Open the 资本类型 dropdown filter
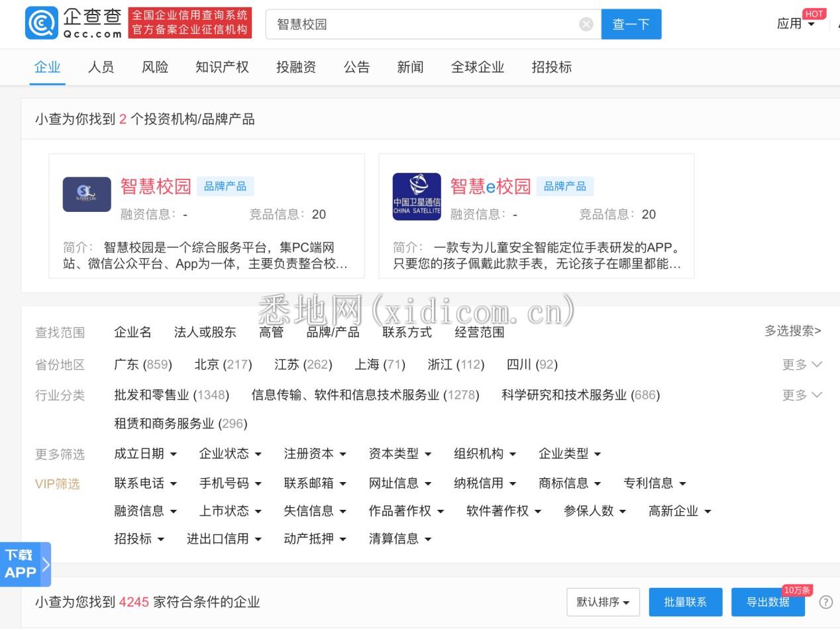The width and height of the screenshot is (840, 629). click(400, 454)
